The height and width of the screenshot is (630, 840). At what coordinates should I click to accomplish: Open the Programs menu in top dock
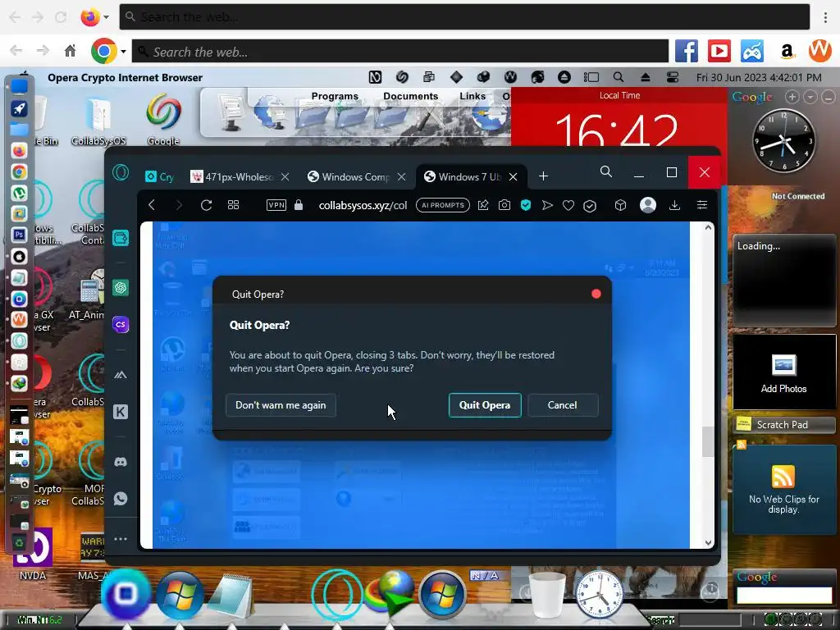(335, 96)
